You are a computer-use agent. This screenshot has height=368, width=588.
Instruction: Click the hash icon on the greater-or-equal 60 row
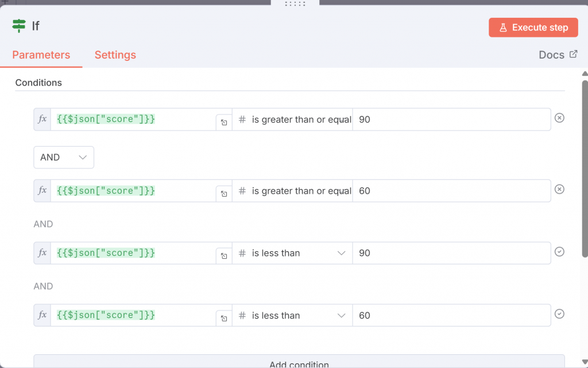coord(242,191)
